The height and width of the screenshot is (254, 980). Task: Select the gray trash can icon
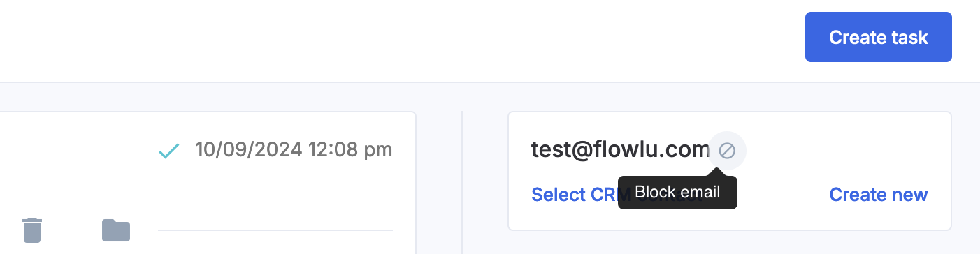tap(32, 230)
